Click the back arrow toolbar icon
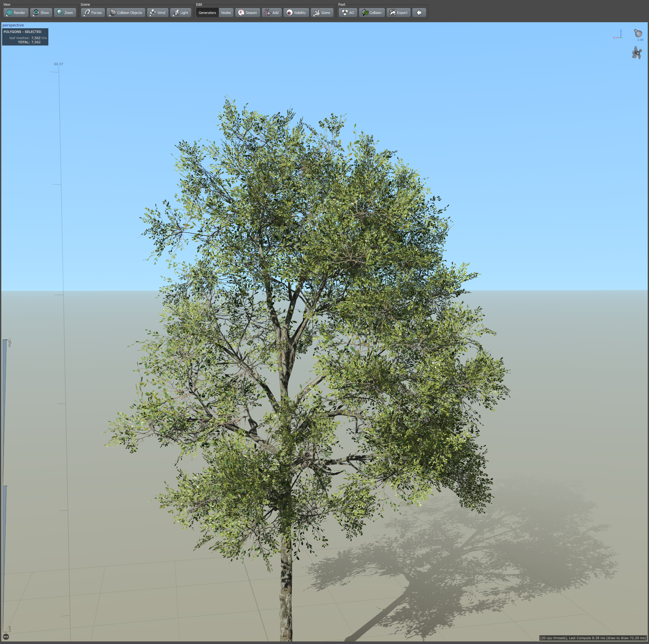649x644 pixels. coord(419,13)
